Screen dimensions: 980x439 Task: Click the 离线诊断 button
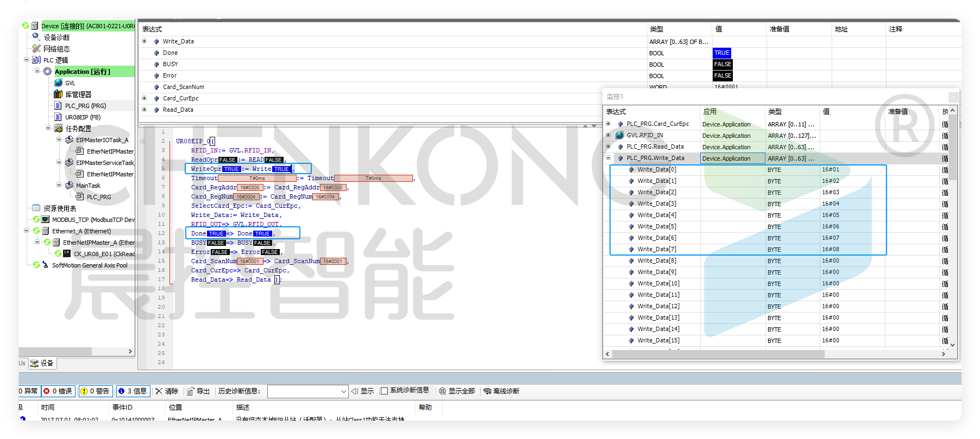tap(501, 391)
